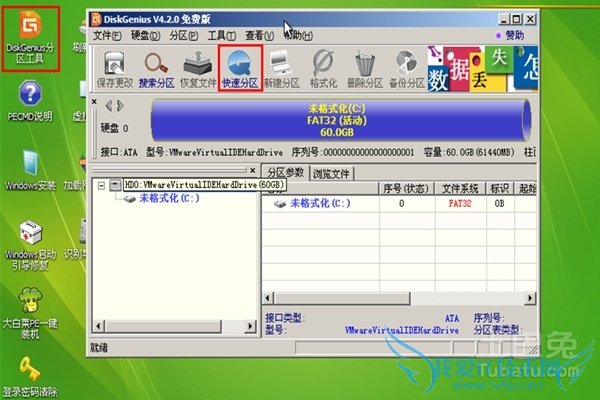Click the left tree scrollbar thumb
Viewport: 600px width, 400px height.
[163, 326]
